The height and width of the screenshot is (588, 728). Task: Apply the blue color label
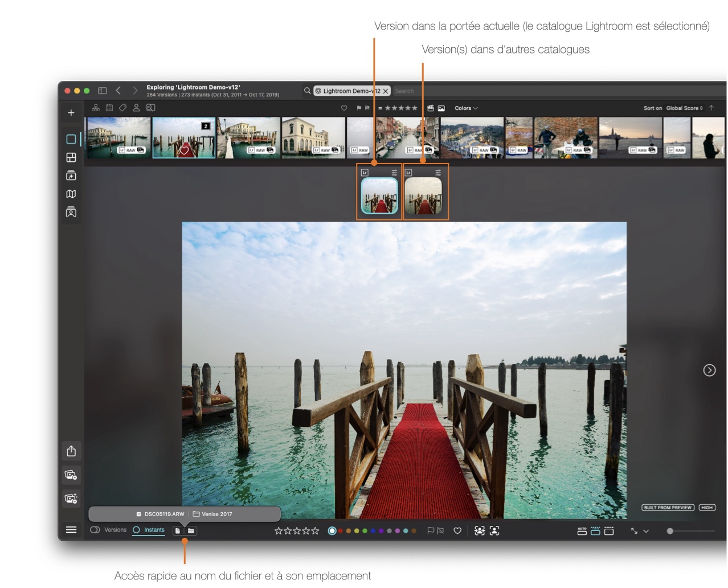coord(373,530)
